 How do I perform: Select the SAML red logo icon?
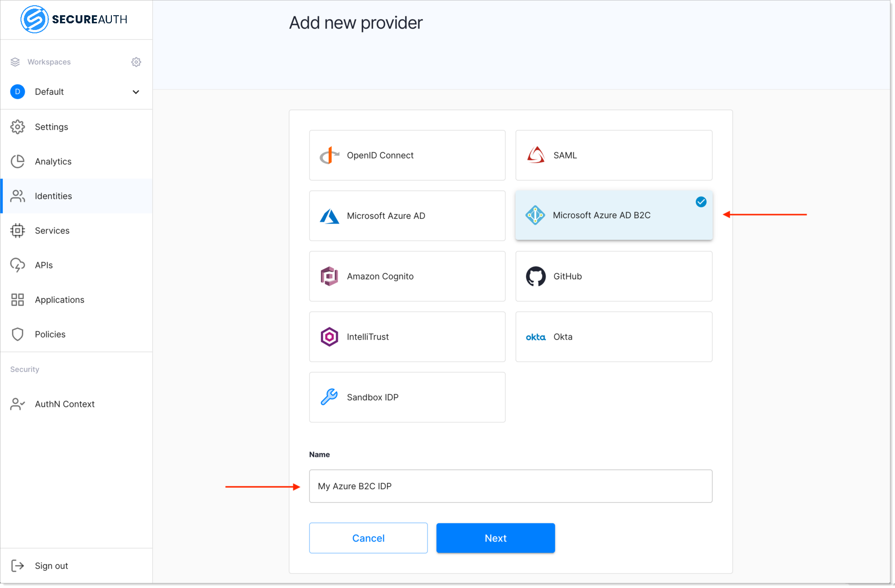pyautogui.click(x=536, y=155)
